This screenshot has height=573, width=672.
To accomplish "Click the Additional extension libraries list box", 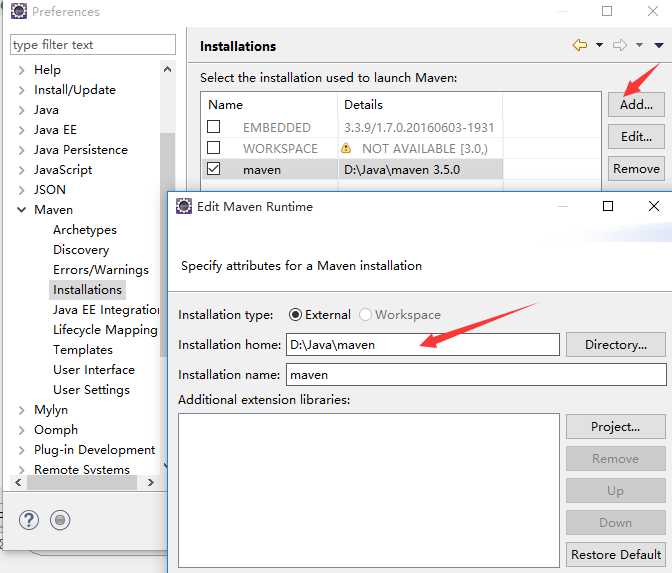I will (x=369, y=490).
